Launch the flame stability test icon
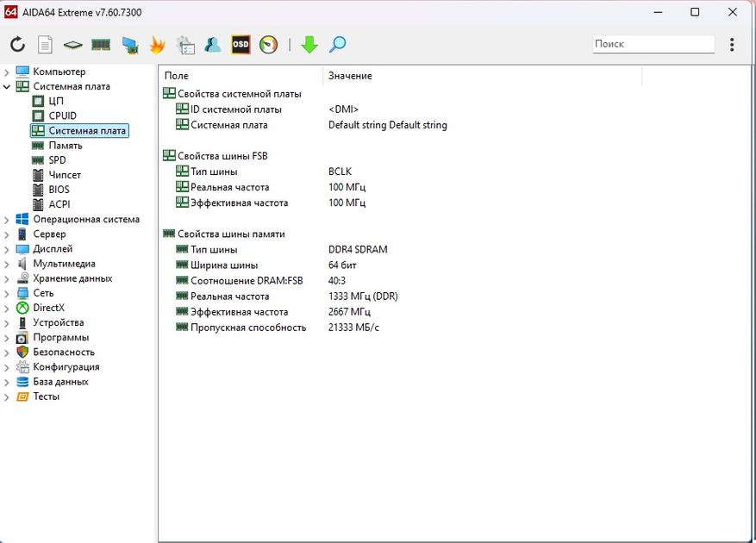756x543 pixels. 157,44
